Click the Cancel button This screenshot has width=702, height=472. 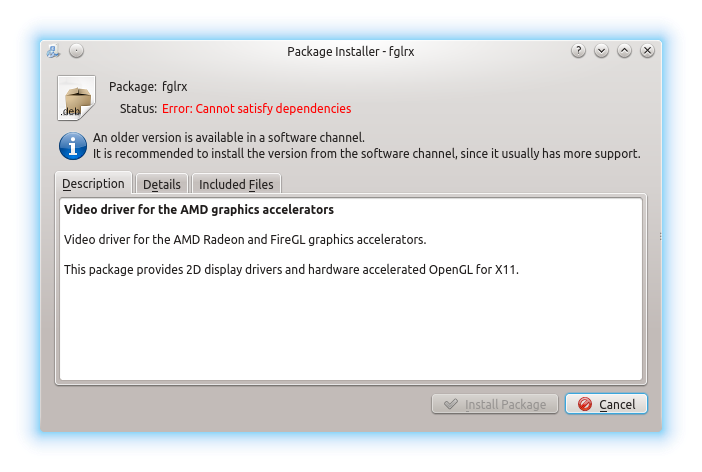607,404
